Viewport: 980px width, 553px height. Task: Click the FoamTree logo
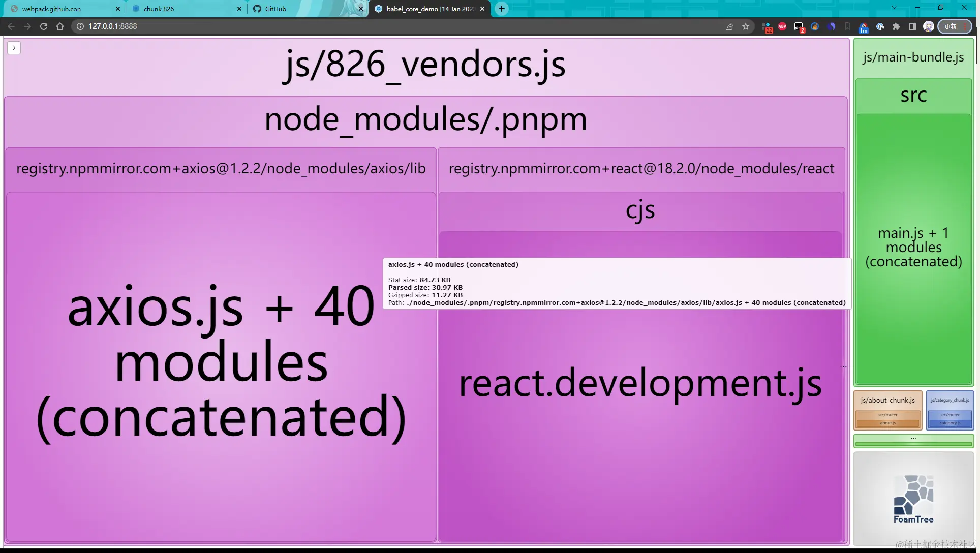[913, 499]
